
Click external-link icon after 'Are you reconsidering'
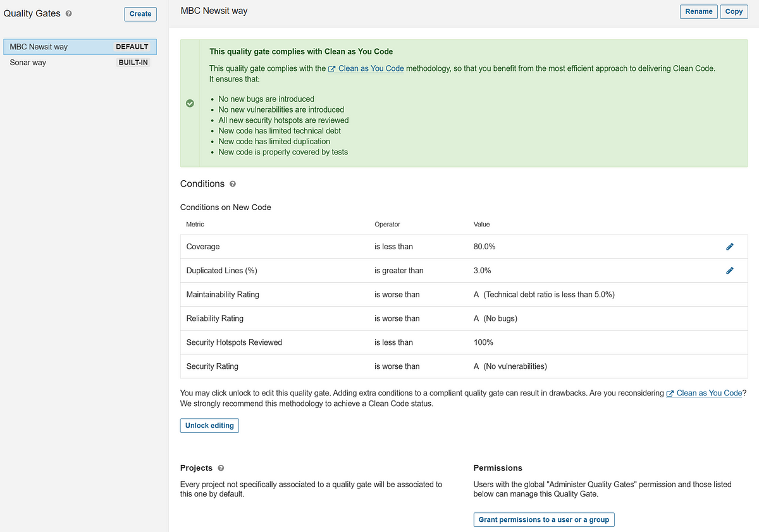coord(670,393)
